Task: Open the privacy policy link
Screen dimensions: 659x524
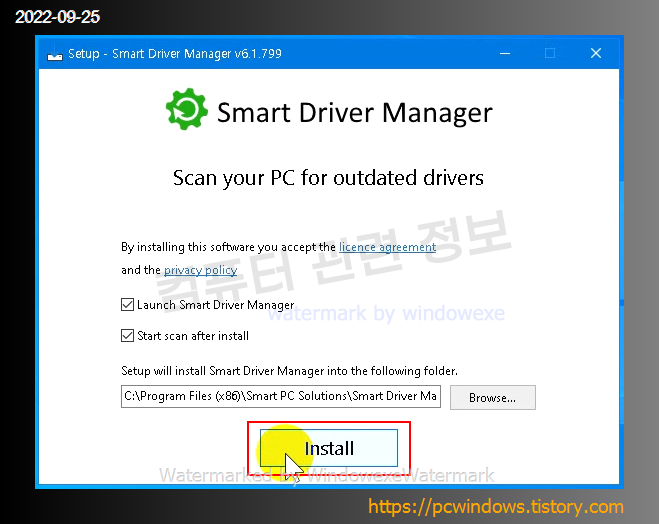Action: tap(200, 270)
